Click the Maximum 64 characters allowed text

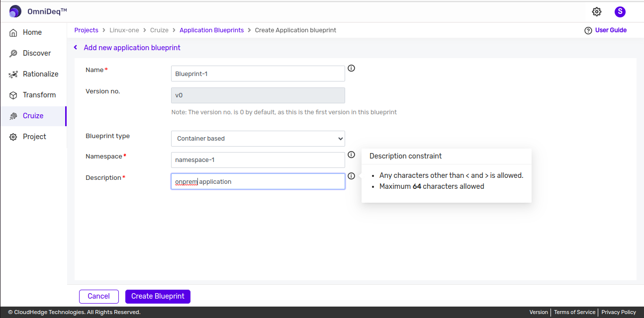[x=432, y=186]
